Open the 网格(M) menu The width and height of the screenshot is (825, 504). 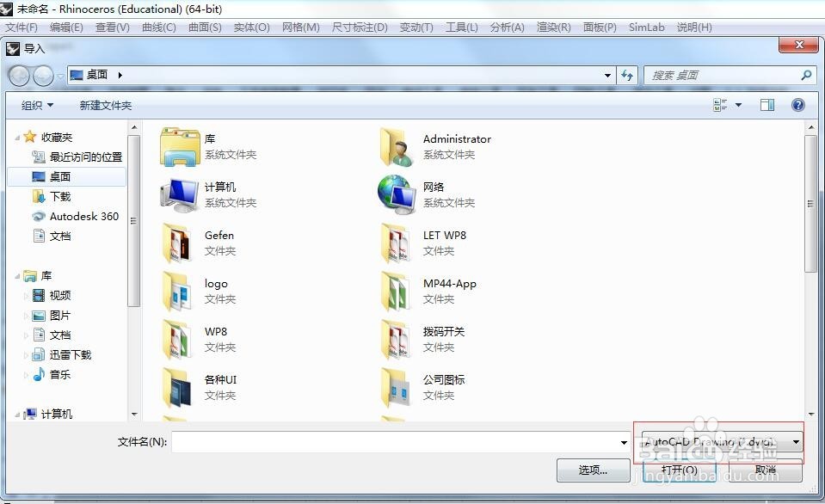(301, 28)
